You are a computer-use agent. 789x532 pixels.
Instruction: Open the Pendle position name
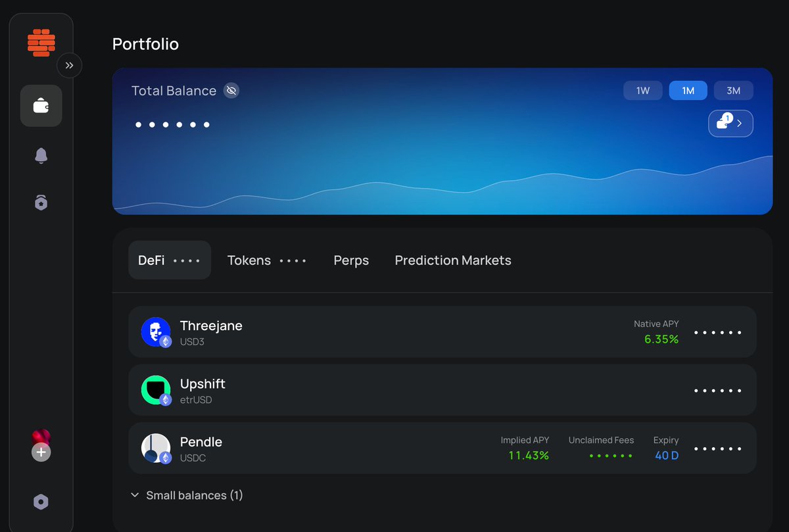(201, 442)
